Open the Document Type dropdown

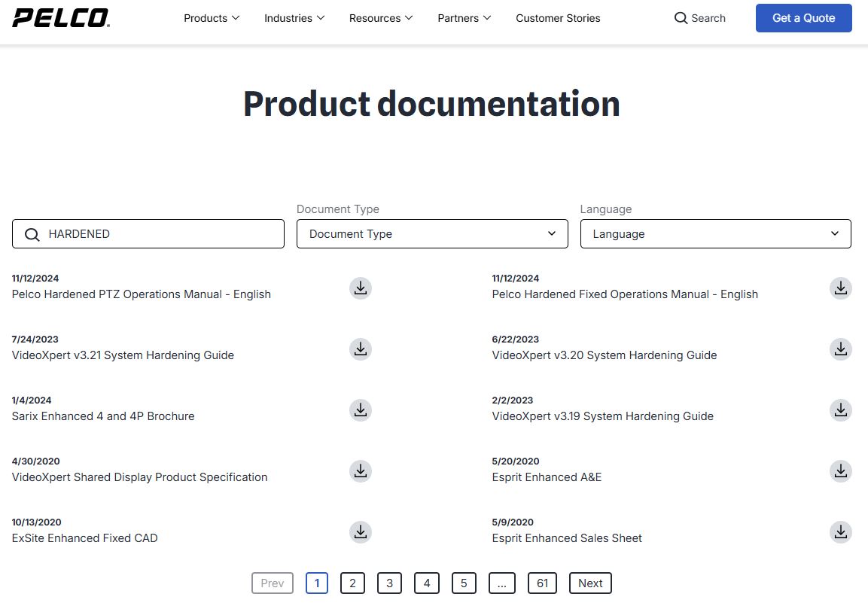coord(431,233)
